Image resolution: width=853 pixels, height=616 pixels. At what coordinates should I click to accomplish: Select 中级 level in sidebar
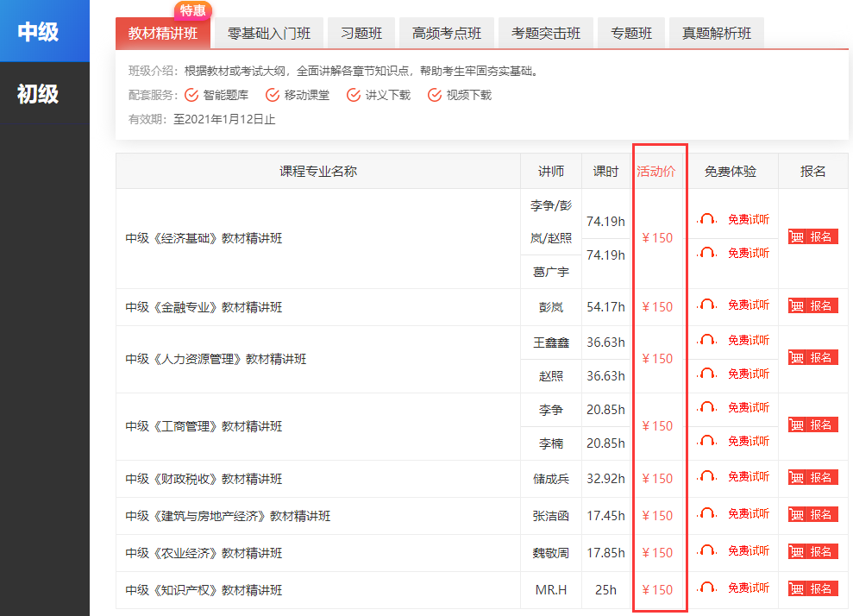point(39,32)
